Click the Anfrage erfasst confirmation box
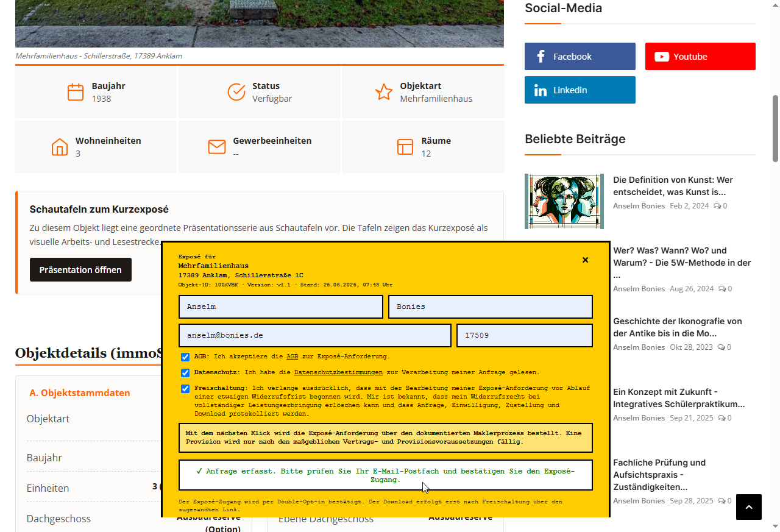 coord(386,475)
